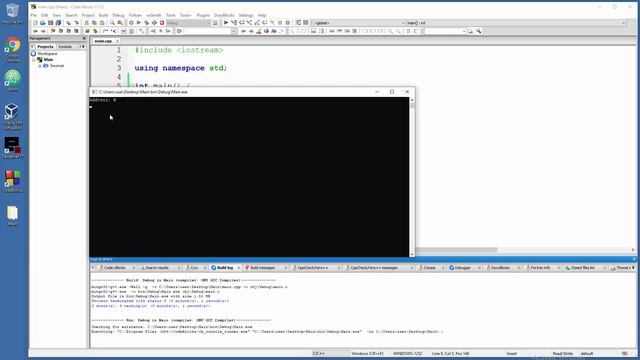Switch to the Build log tab

click(224, 268)
